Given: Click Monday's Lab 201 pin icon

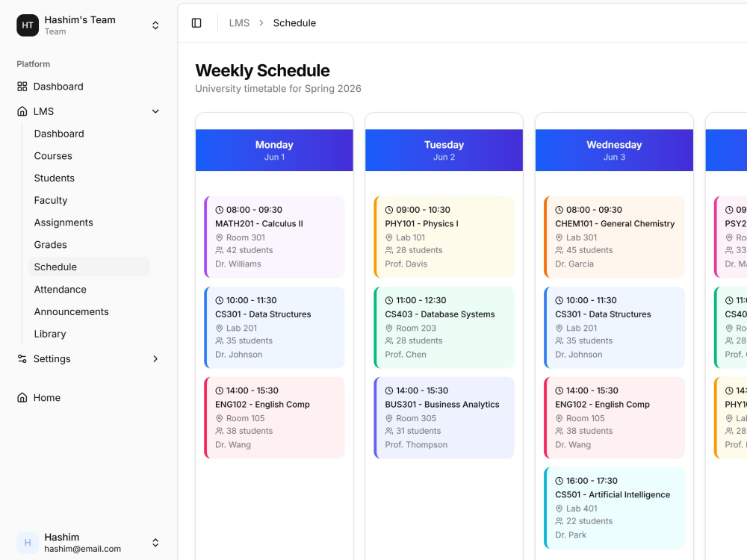Looking at the screenshot, I should tap(219, 328).
